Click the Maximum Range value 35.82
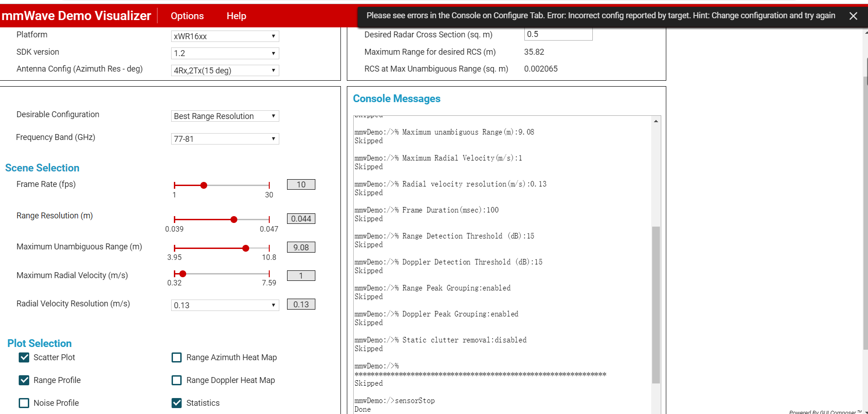Viewport: 868px width, 414px height. point(534,52)
